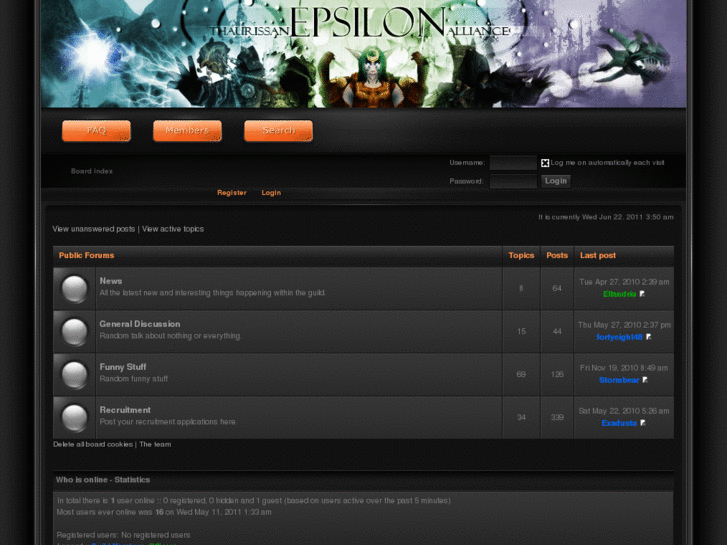Focus the Username input field
727x545 pixels.
513,163
